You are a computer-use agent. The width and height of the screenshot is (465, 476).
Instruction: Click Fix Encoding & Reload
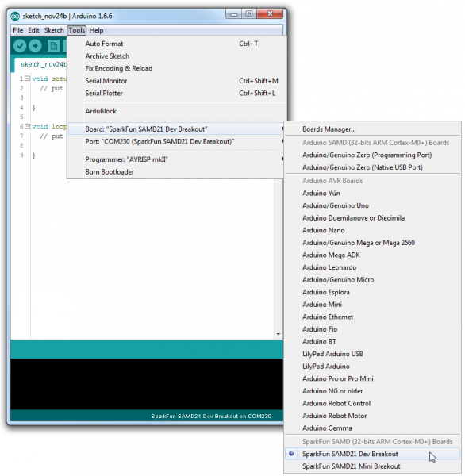coord(177,68)
